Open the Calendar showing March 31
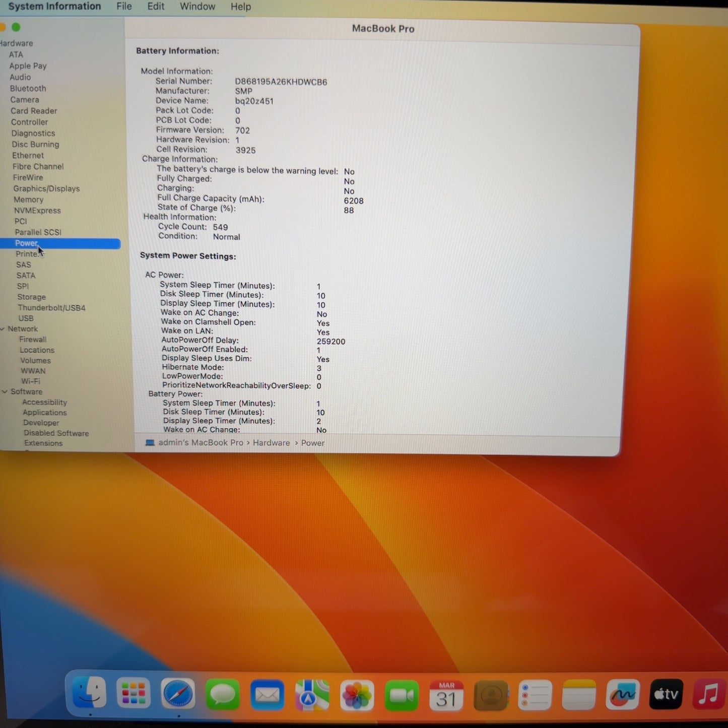 click(445, 694)
